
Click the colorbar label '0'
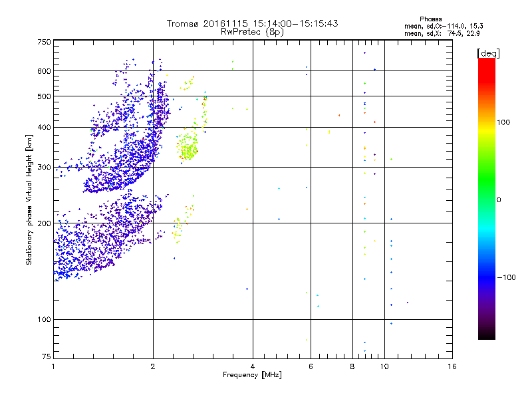coord(499,200)
